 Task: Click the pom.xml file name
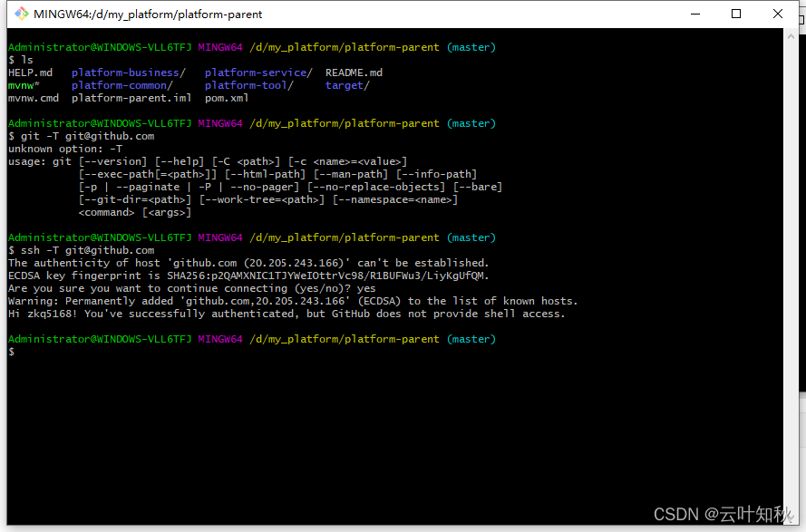[x=227, y=98]
